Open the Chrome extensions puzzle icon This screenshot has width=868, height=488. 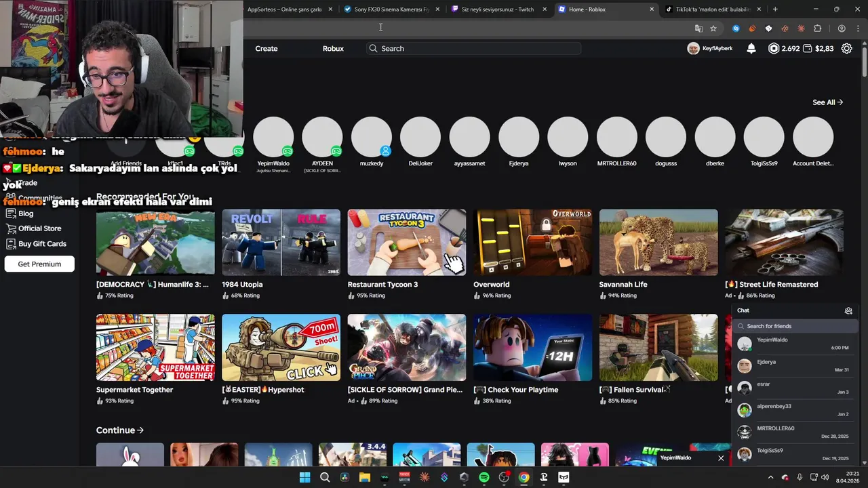click(817, 28)
